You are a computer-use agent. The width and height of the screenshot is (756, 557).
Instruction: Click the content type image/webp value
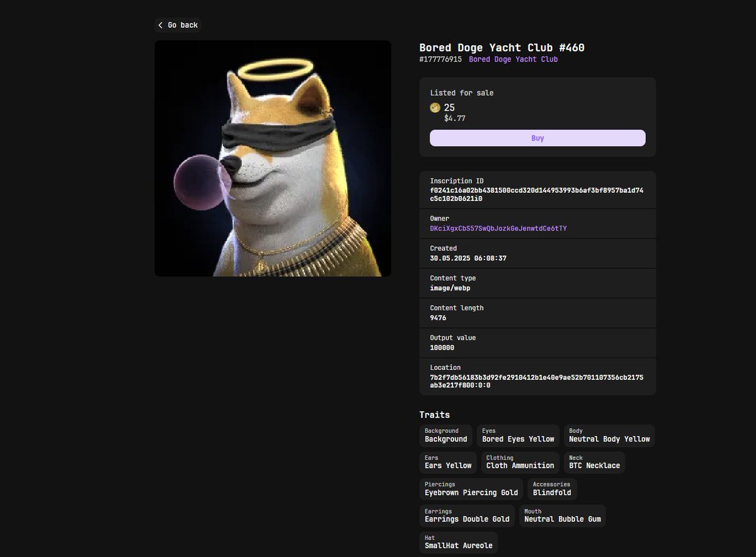coord(450,288)
